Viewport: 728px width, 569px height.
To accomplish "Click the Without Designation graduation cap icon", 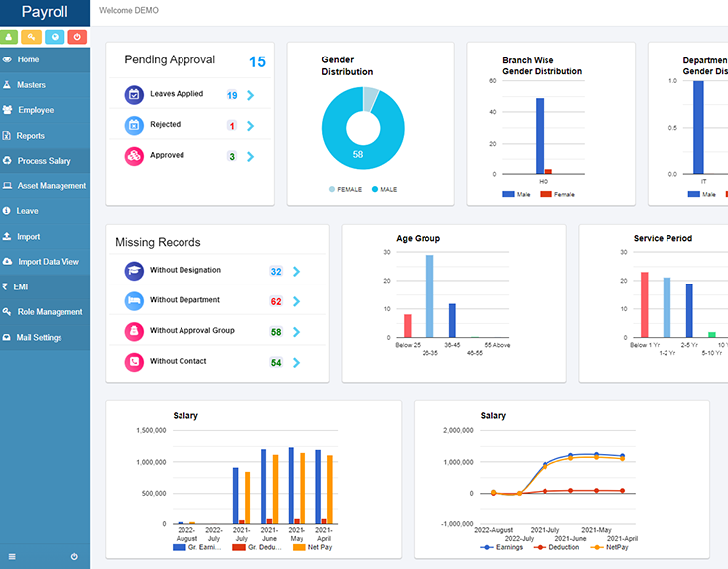I will [134, 271].
